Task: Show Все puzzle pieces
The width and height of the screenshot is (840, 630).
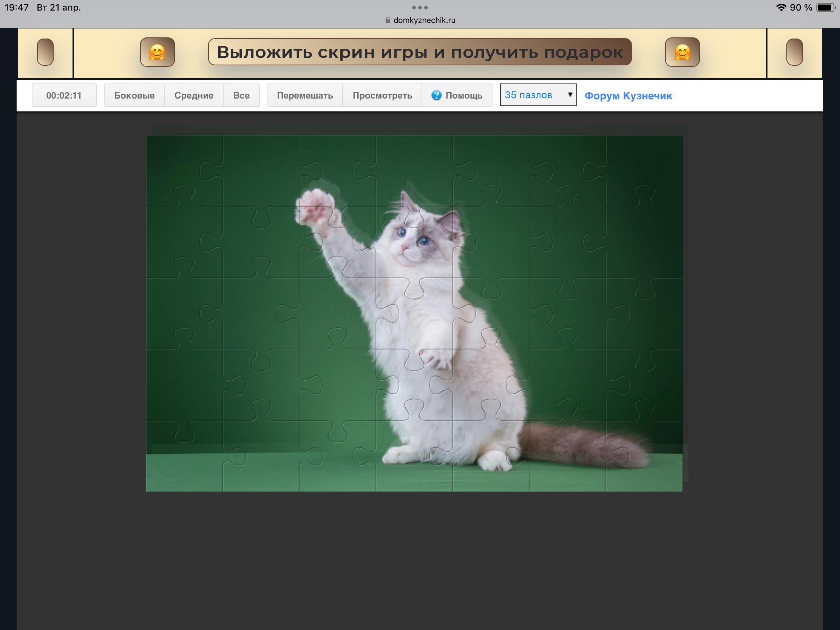Action: tap(241, 95)
